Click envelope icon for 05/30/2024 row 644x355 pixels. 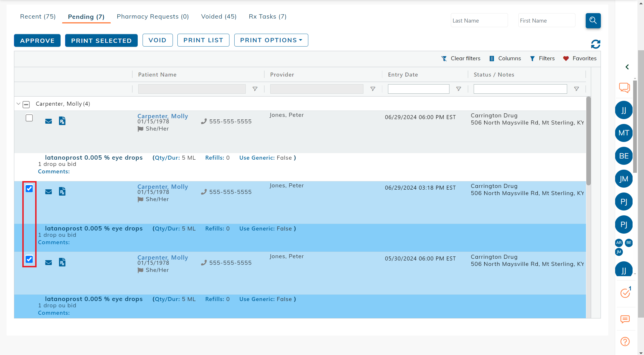pyautogui.click(x=49, y=262)
